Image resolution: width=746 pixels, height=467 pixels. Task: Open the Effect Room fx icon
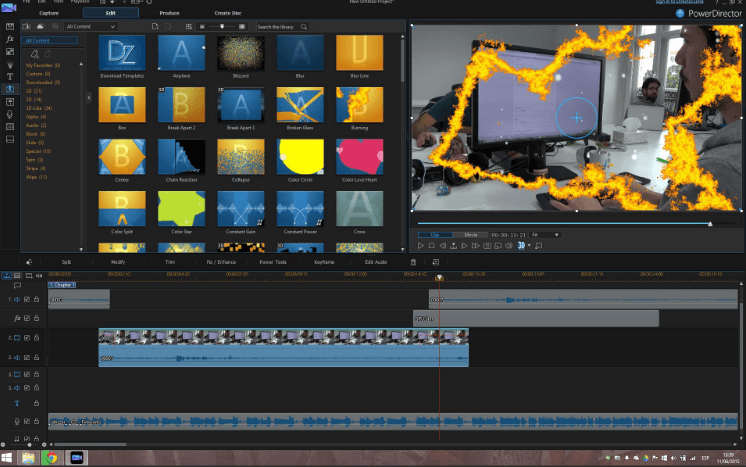tap(10, 38)
